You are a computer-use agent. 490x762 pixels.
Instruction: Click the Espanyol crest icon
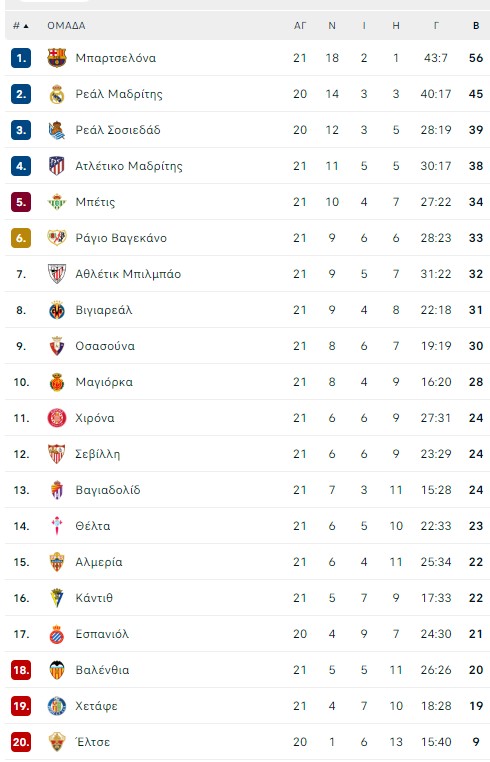pos(57,634)
